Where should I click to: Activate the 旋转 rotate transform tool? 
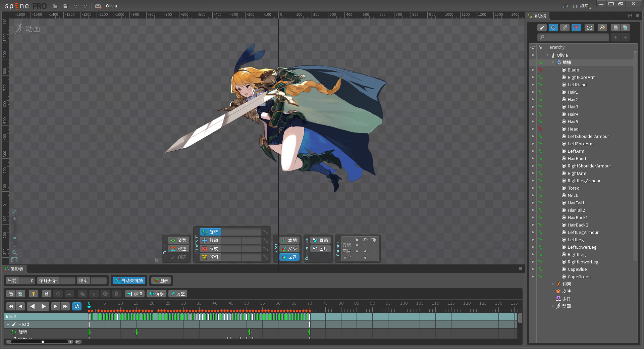210,232
